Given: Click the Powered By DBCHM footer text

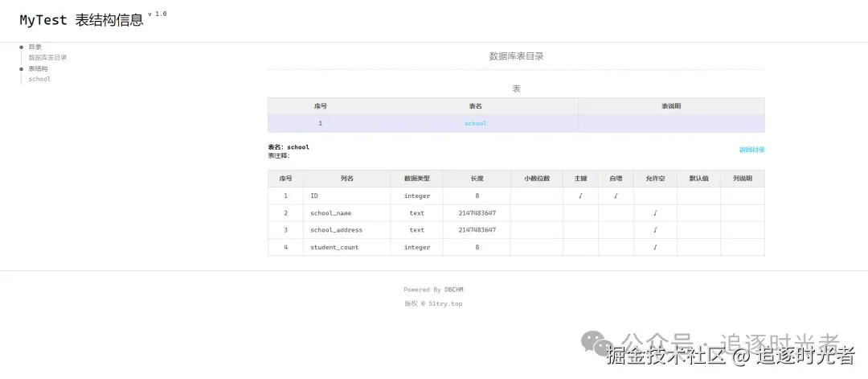Looking at the screenshot, I should [433, 290].
